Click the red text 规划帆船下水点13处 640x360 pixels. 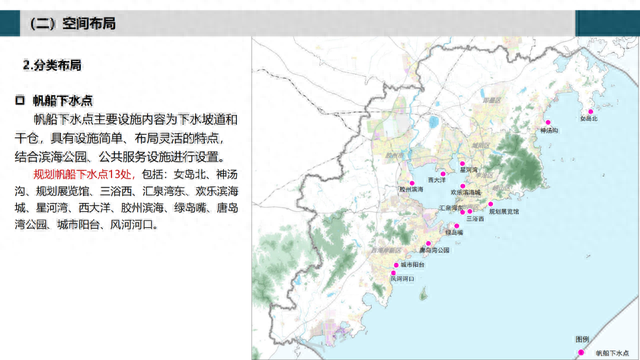(x=84, y=174)
